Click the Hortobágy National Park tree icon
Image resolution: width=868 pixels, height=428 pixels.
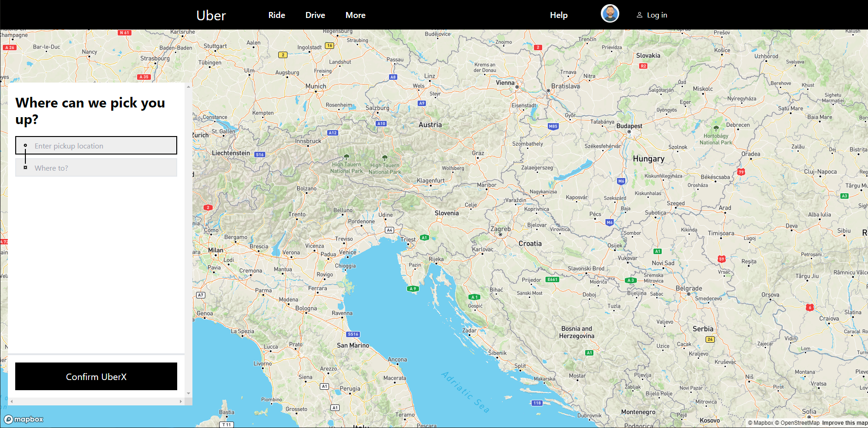tap(716, 128)
